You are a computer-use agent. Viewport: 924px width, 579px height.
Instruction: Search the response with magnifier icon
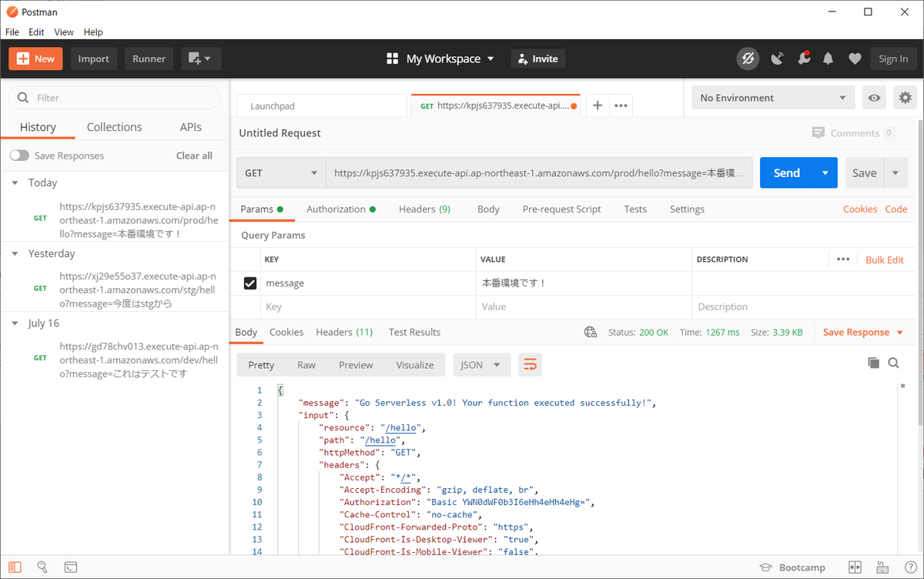pyautogui.click(x=893, y=363)
